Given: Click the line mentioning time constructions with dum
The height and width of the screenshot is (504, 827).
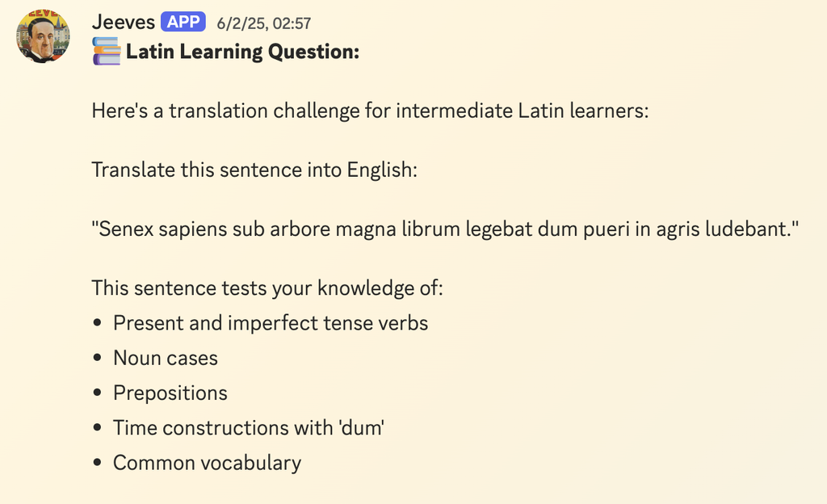Looking at the screenshot, I should [249, 428].
